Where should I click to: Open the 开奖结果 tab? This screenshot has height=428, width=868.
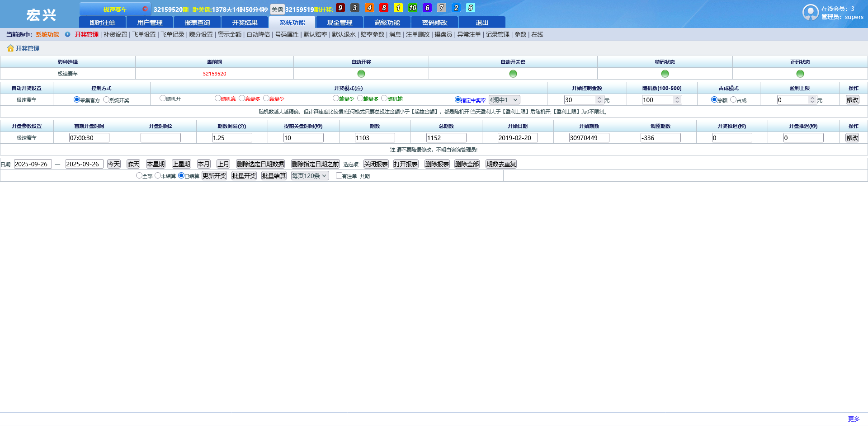(245, 23)
